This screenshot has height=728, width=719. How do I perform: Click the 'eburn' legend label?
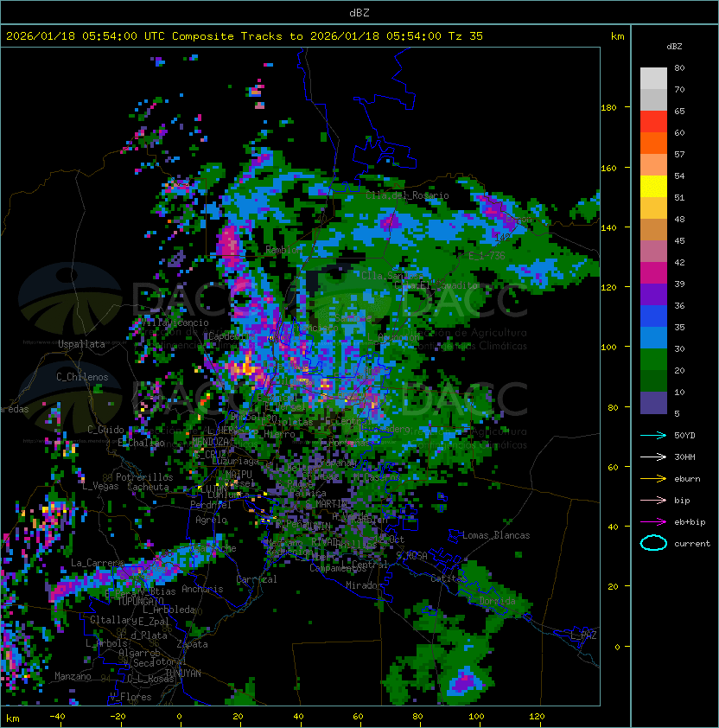687,479
